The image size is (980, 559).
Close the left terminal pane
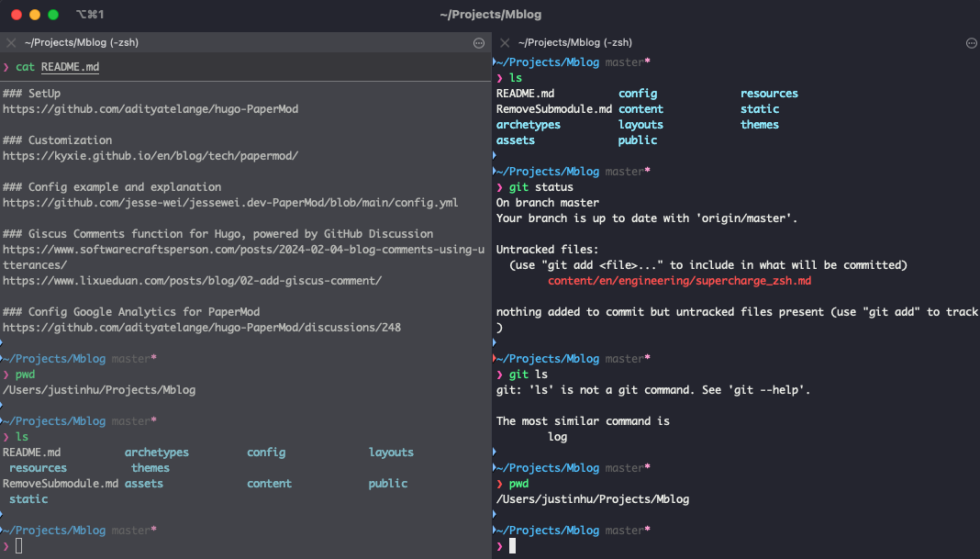10,42
